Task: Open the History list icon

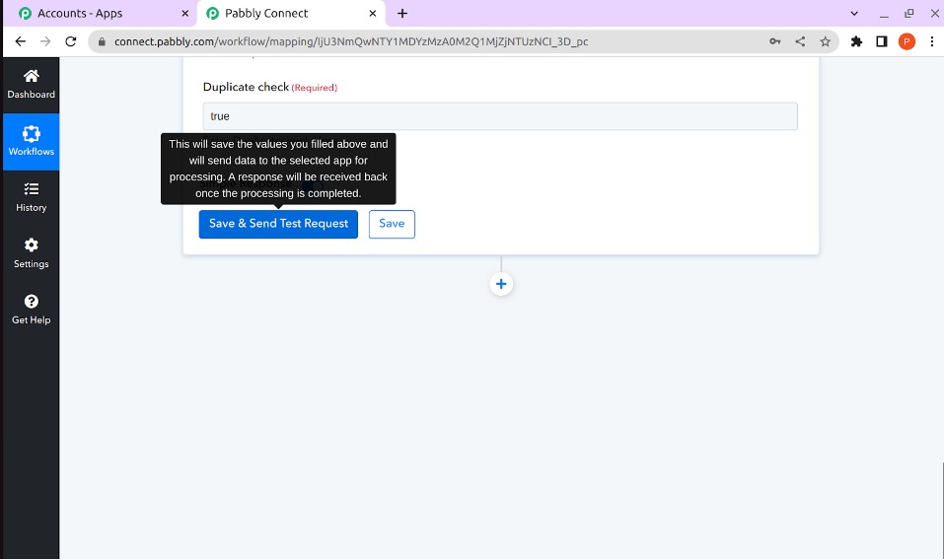Action: pyautogui.click(x=31, y=189)
